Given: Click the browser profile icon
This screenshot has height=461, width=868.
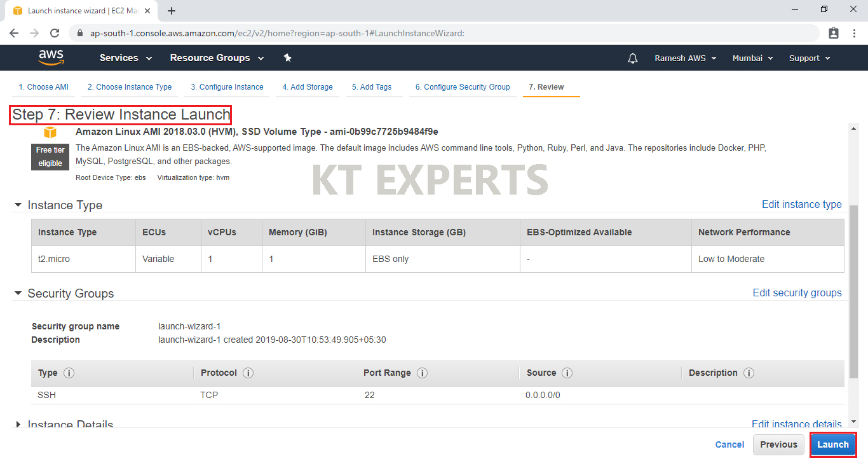Looking at the screenshot, I should coord(834,33).
